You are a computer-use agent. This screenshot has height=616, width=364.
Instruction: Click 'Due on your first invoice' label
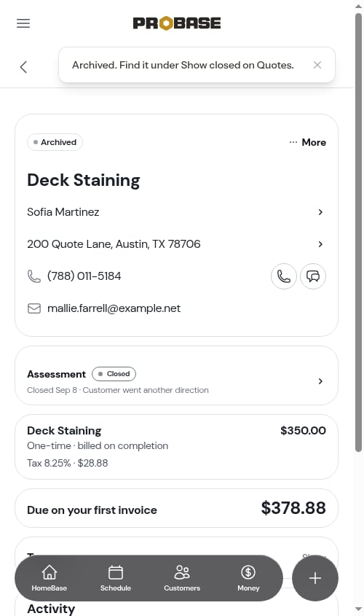[x=92, y=510]
